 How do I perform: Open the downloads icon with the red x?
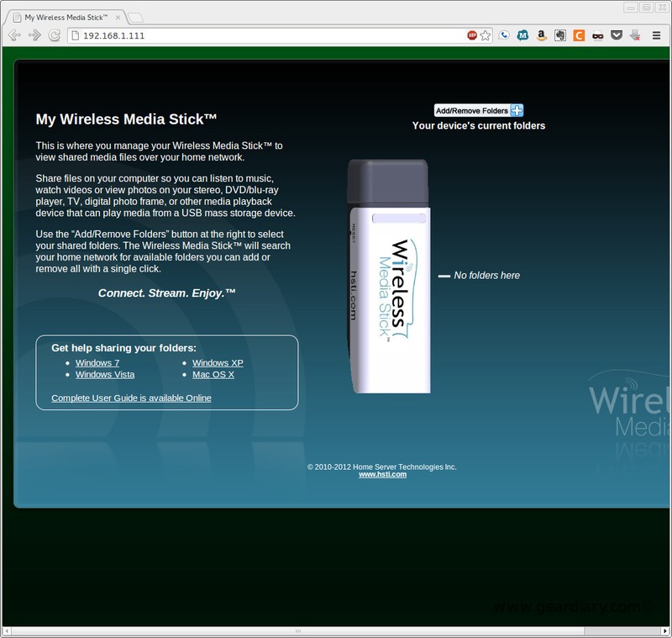coord(635,36)
